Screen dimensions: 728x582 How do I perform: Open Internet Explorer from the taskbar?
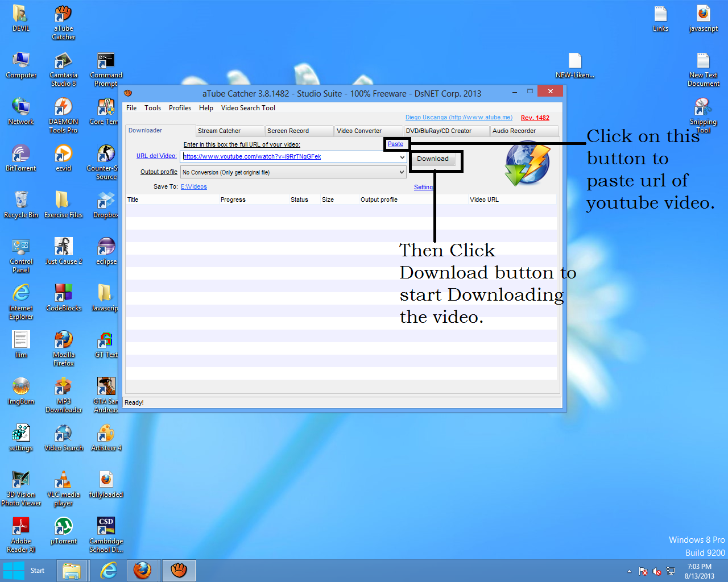(108, 571)
